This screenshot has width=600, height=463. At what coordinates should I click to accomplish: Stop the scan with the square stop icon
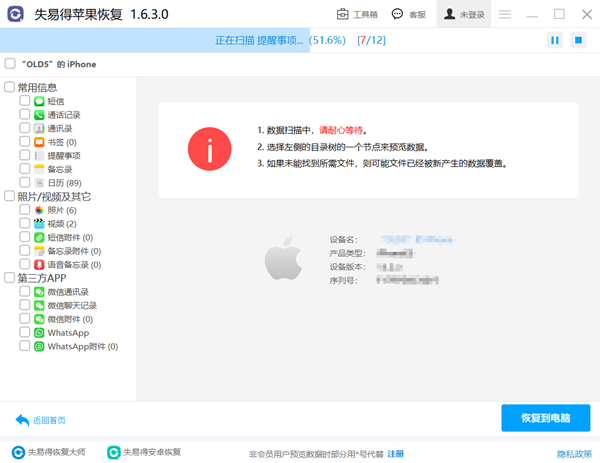point(578,40)
